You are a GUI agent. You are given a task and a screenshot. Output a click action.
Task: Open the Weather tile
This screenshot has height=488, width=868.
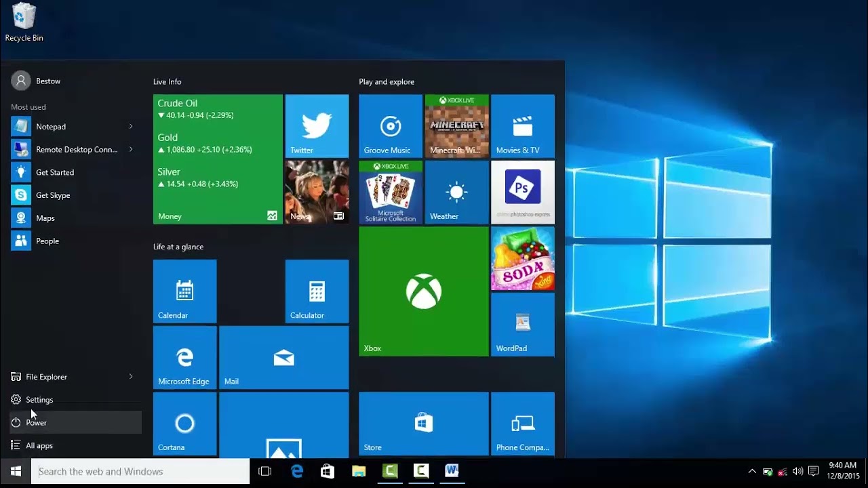click(x=456, y=192)
